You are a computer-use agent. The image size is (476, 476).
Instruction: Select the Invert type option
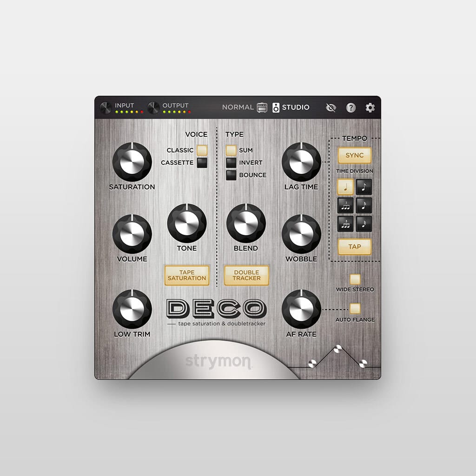point(231,163)
